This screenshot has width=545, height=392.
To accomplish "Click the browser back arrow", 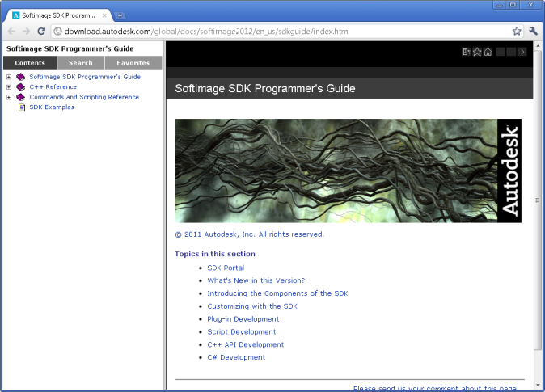I will (x=11, y=32).
